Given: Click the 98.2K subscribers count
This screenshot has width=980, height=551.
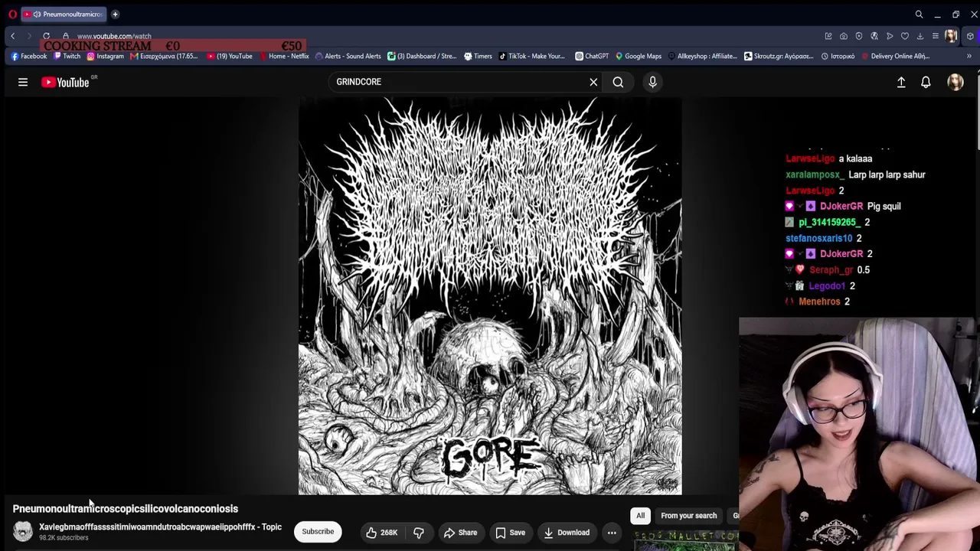Looking at the screenshot, I should [x=64, y=538].
